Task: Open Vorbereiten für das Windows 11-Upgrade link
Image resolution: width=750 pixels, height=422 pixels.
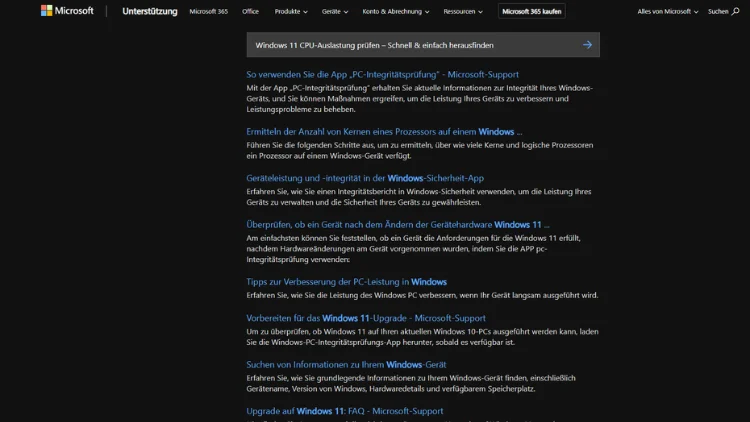Action: click(366, 318)
